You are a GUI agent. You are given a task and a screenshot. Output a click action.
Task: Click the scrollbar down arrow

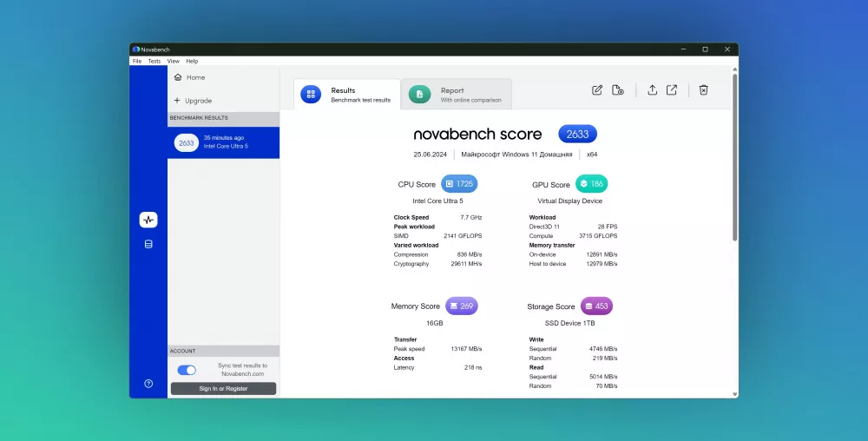[x=734, y=394]
